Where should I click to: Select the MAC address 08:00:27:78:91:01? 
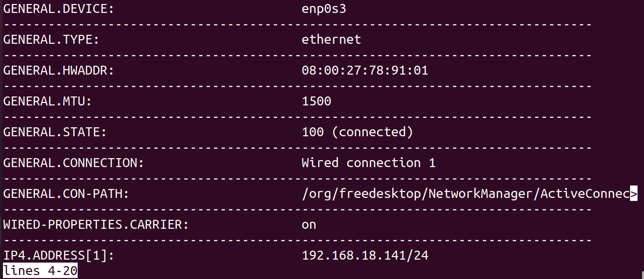[x=365, y=71]
